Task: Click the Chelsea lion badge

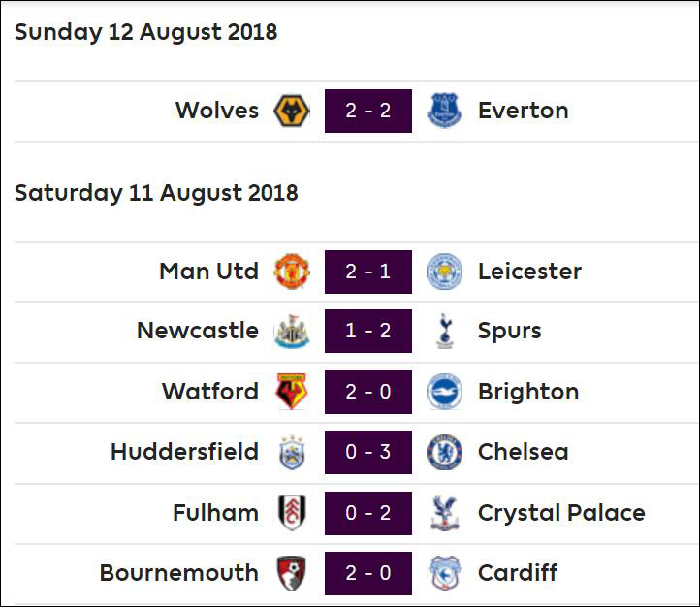Action: point(444,452)
